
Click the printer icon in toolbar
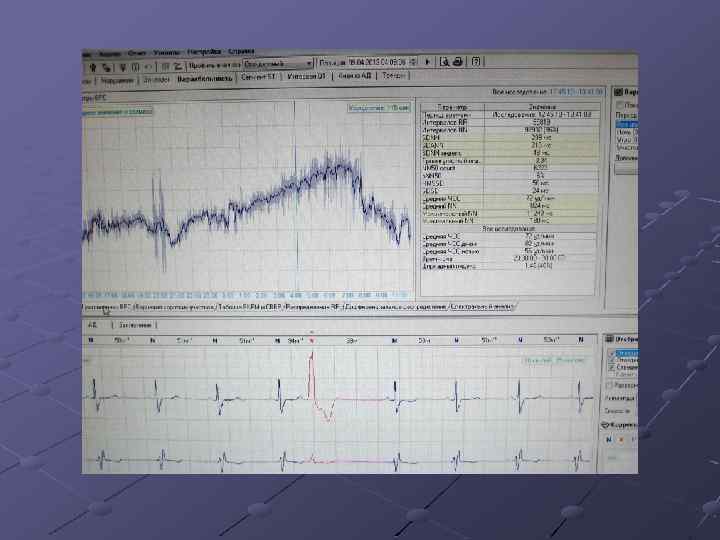457,62
